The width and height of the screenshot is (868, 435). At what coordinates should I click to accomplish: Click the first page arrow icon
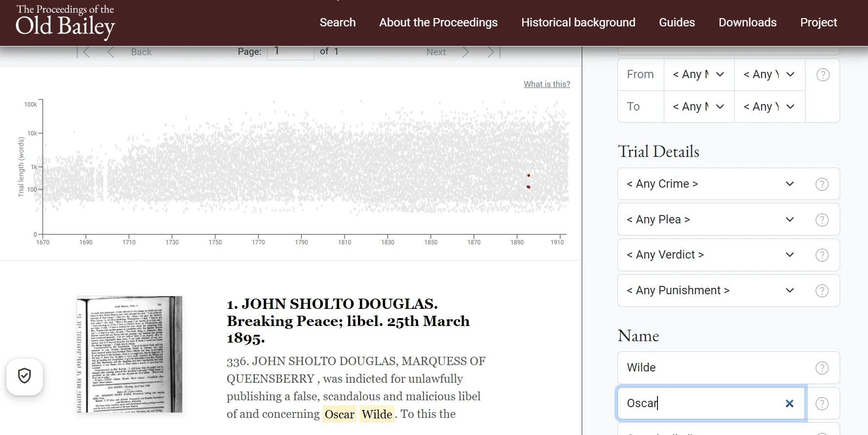[85, 52]
